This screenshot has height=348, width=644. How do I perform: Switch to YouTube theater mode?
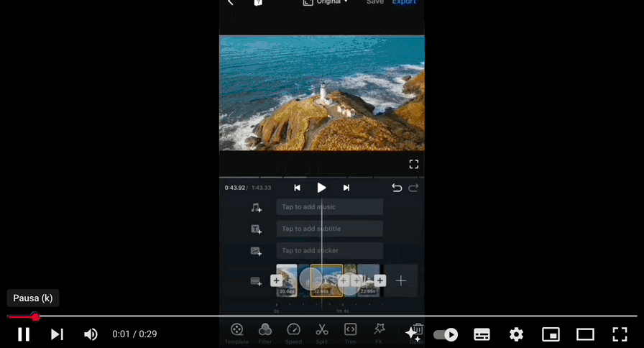click(x=585, y=334)
